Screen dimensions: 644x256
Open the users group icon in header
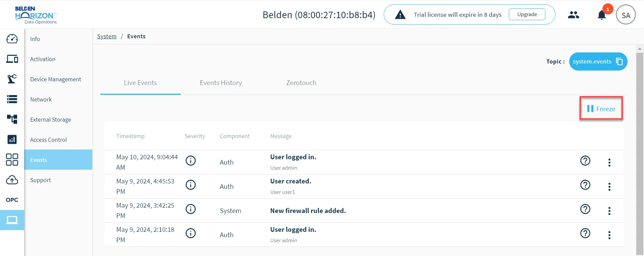click(x=574, y=15)
